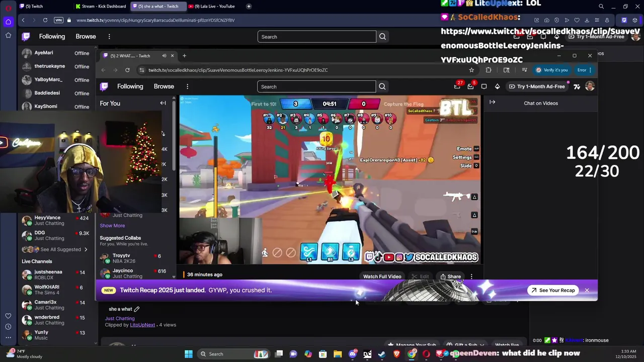Open Chrome from the taskbar
The height and width of the screenshot is (362, 644).
412,354
